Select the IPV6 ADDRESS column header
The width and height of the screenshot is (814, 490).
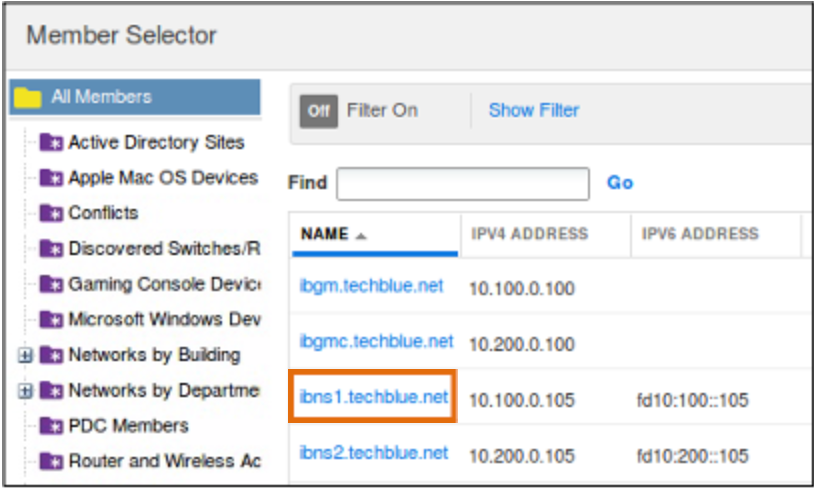point(700,234)
